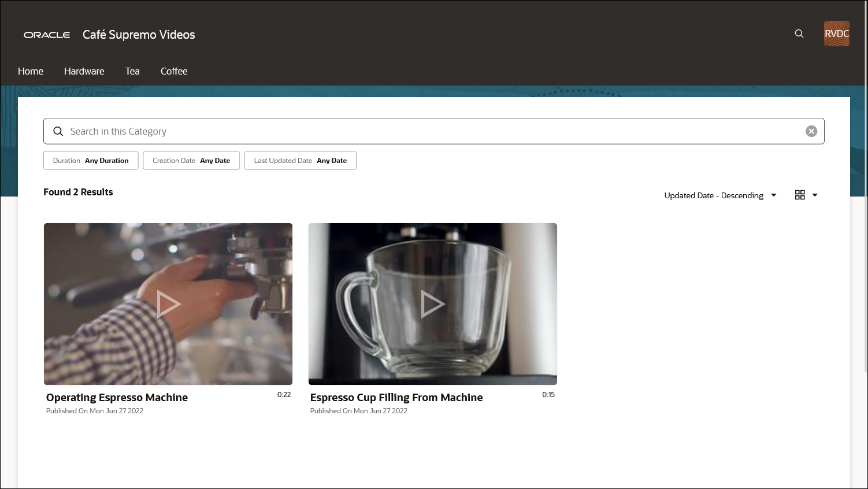
Task: Click the 0:22 duration label
Action: [x=284, y=395]
